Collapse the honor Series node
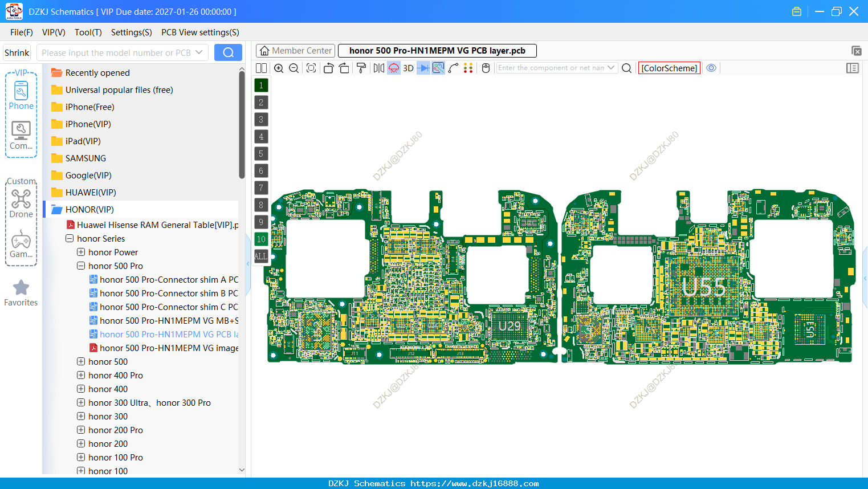This screenshot has height=489, width=868. pyautogui.click(x=70, y=239)
